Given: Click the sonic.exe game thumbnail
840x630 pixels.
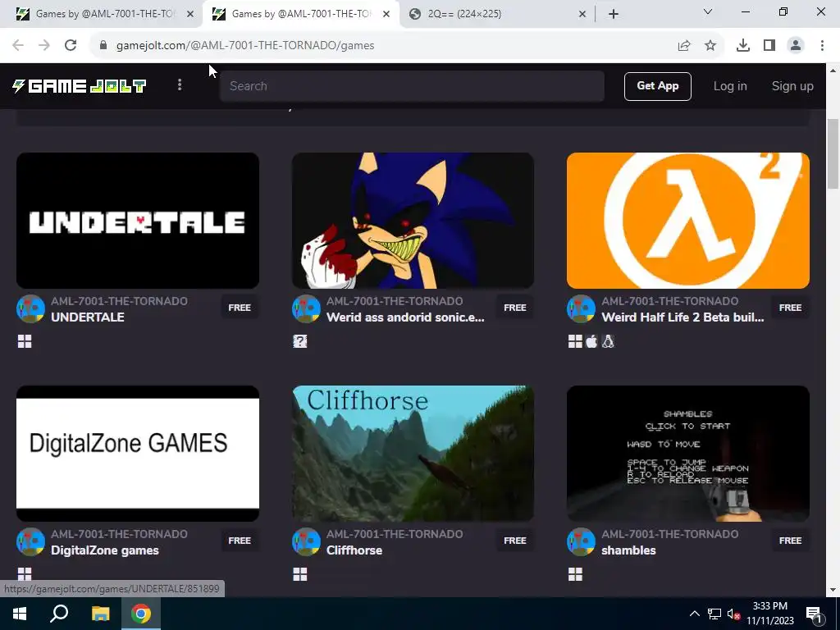Looking at the screenshot, I should (x=413, y=221).
